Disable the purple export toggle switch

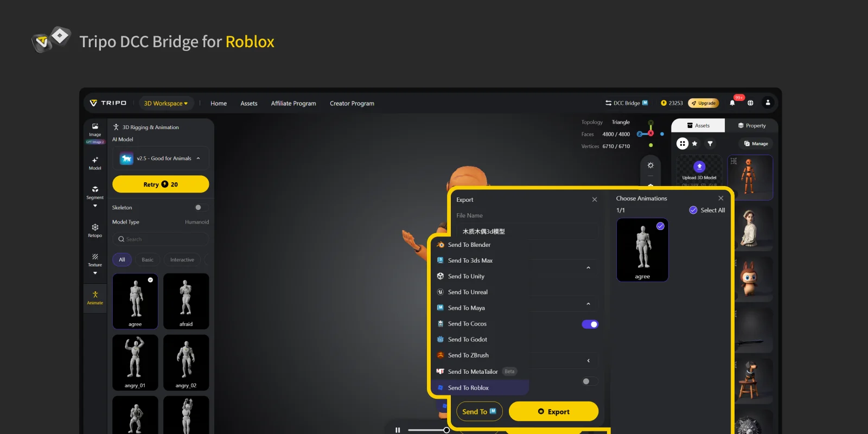(x=590, y=324)
